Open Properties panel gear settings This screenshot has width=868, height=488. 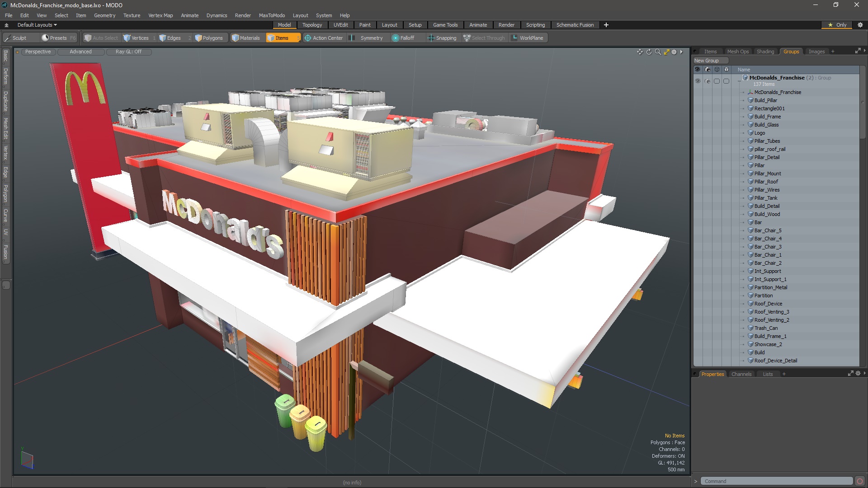pyautogui.click(x=858, y=374)
